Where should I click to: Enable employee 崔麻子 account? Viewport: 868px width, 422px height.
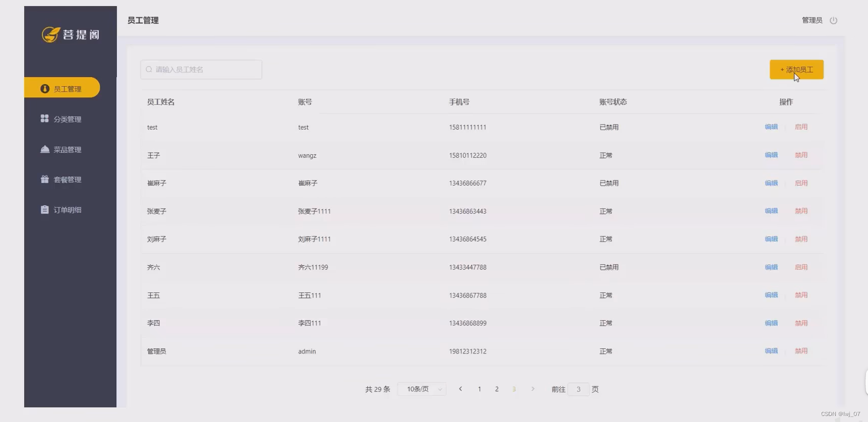tap(801, 183)
